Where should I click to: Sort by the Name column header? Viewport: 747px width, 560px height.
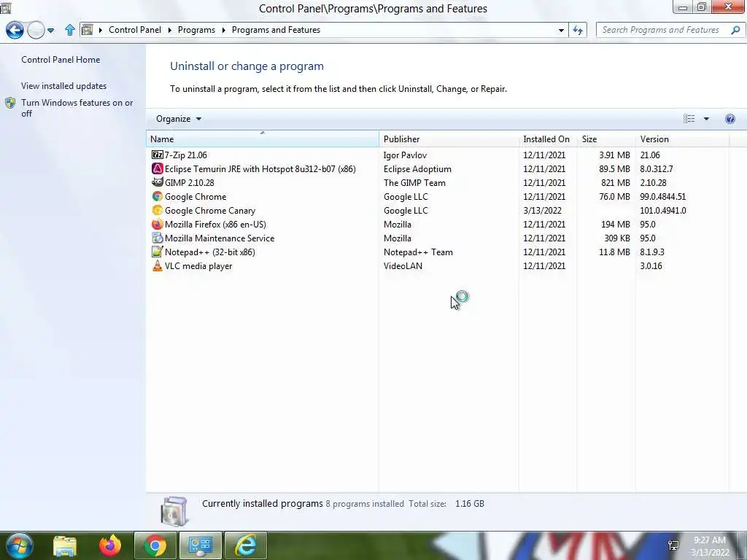(x=263, y=139)
